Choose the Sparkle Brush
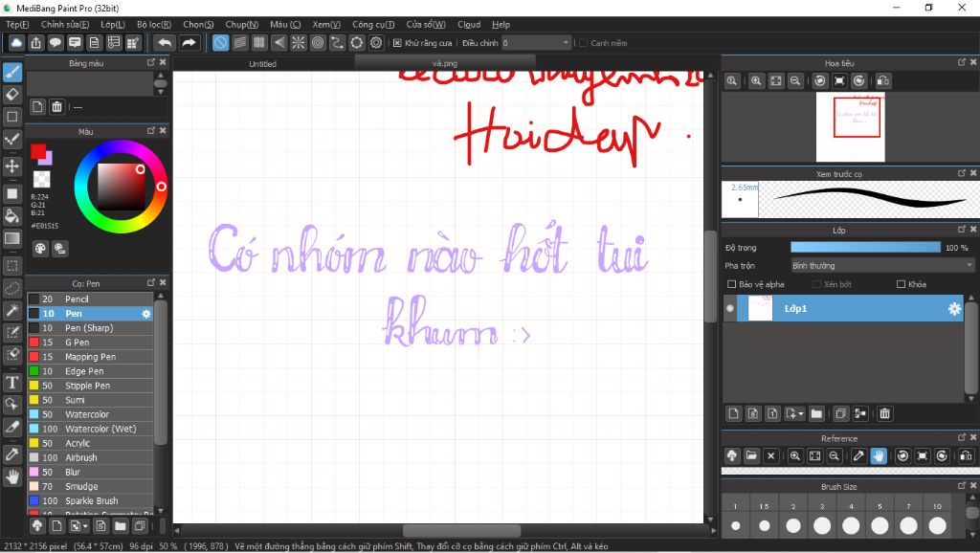Viewport: 980px width, 553px height. (90, 500)
